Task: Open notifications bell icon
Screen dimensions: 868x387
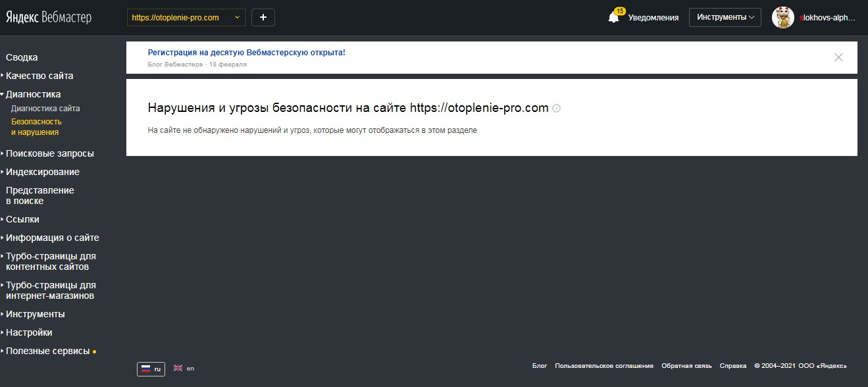Action: point(614,18)
